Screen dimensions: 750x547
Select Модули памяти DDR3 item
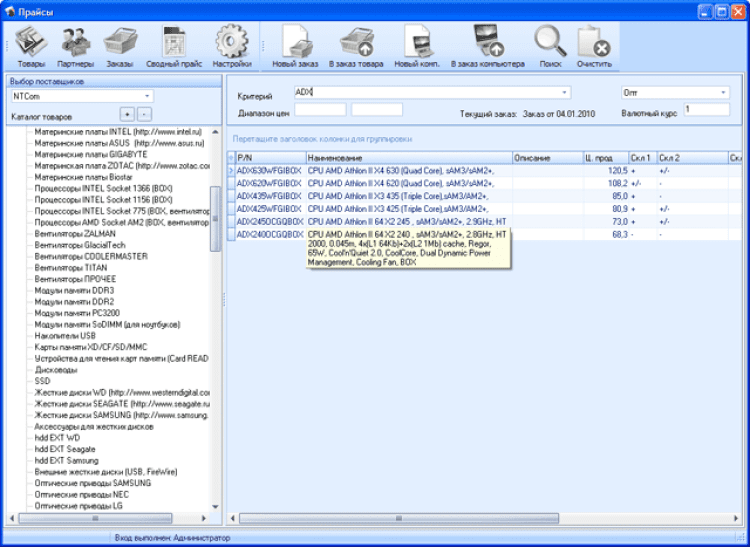74,290
